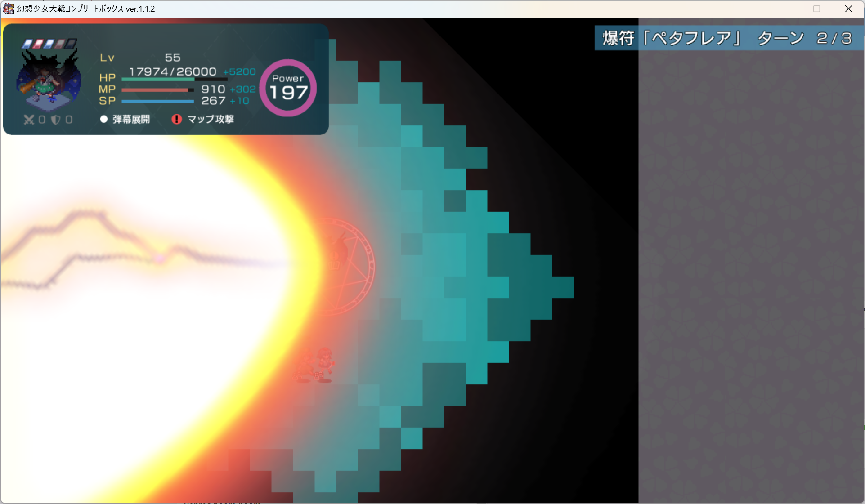Click the MP value 910
This screenshot has width=865, height=504.
[213, 89]
